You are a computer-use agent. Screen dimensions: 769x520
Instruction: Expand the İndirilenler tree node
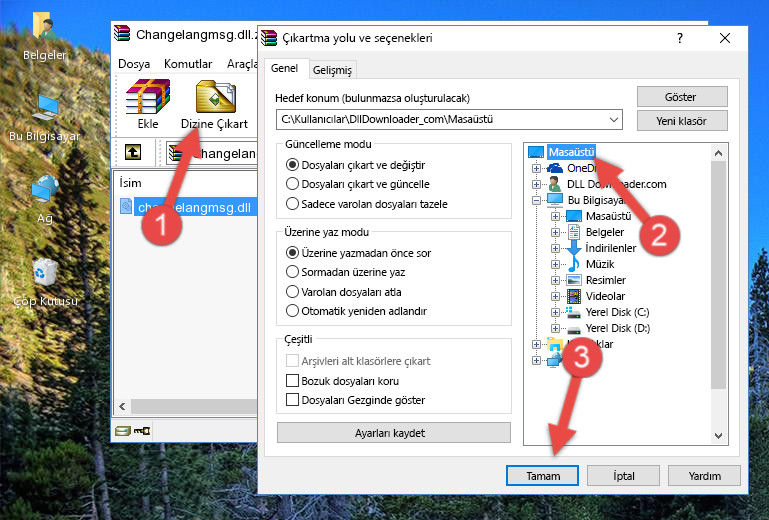click(555, 248)
